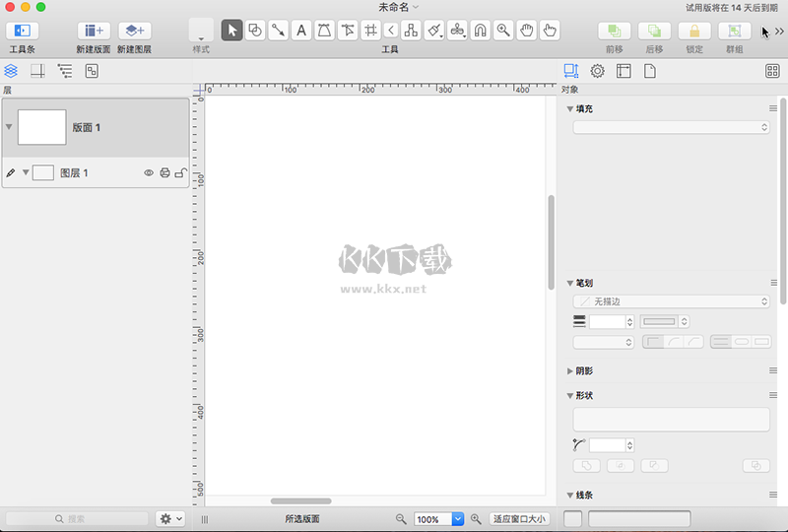Viewport: 788px width, 532px height.
Task: Open the Object inspector tab
Action: tap(571, 71)
